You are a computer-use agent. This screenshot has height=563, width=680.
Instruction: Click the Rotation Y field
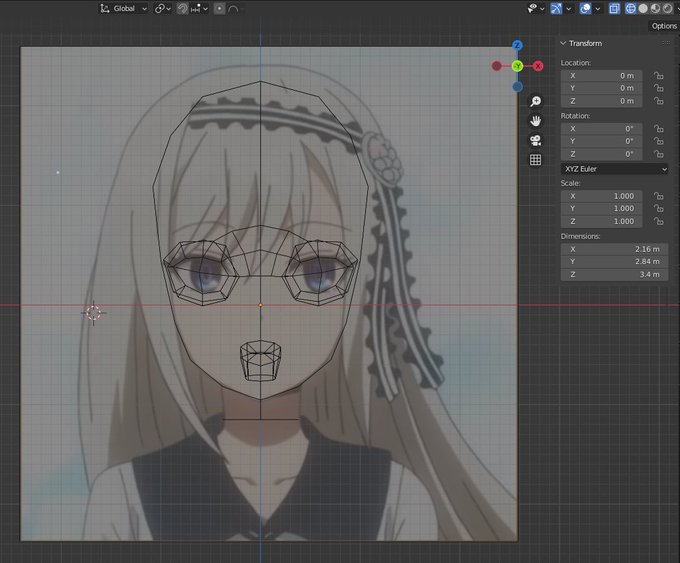(x=601, y=141)
